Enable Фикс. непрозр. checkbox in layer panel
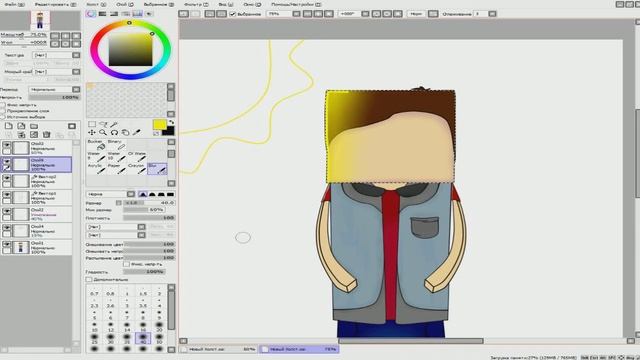 click(x=3, y=105)
